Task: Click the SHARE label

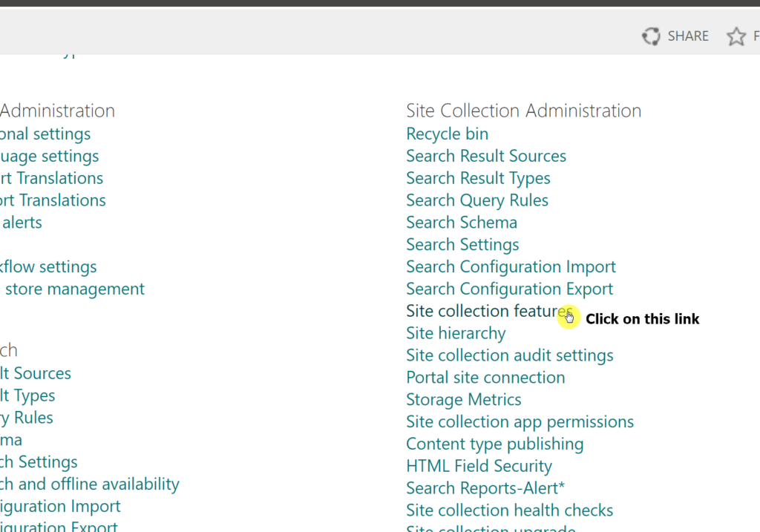Action: pyautogui.click(x=688, y=36)
